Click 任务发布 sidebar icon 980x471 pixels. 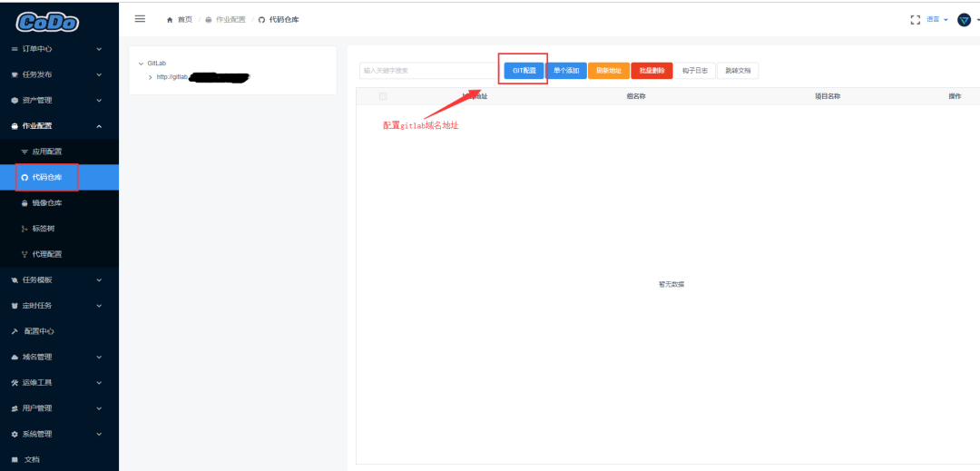pyautogui.click(x=15, y=74)
